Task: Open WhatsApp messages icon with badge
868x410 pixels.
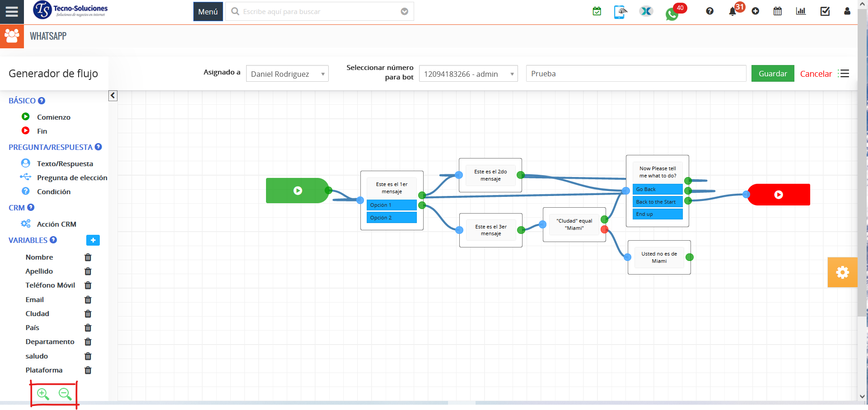Action: pyautogui.click(x=672, y=14)
